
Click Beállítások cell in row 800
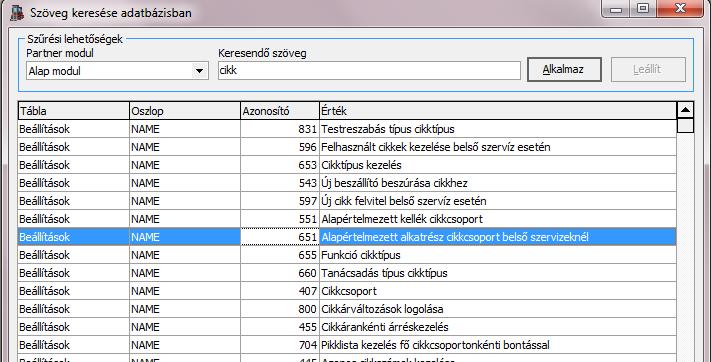(x=73, y=309)
